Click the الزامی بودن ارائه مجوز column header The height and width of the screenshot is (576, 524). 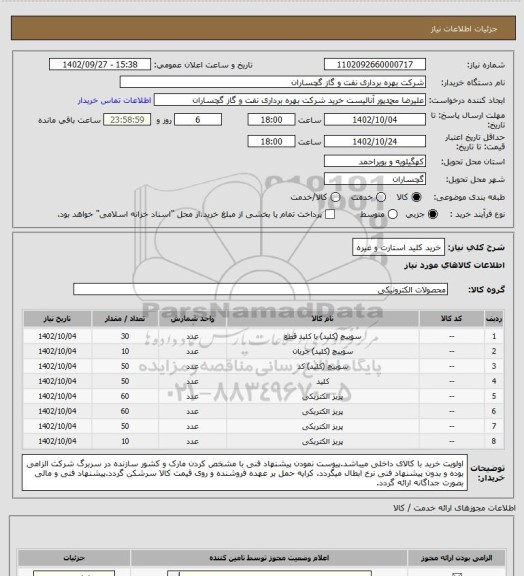click(456, 558)
